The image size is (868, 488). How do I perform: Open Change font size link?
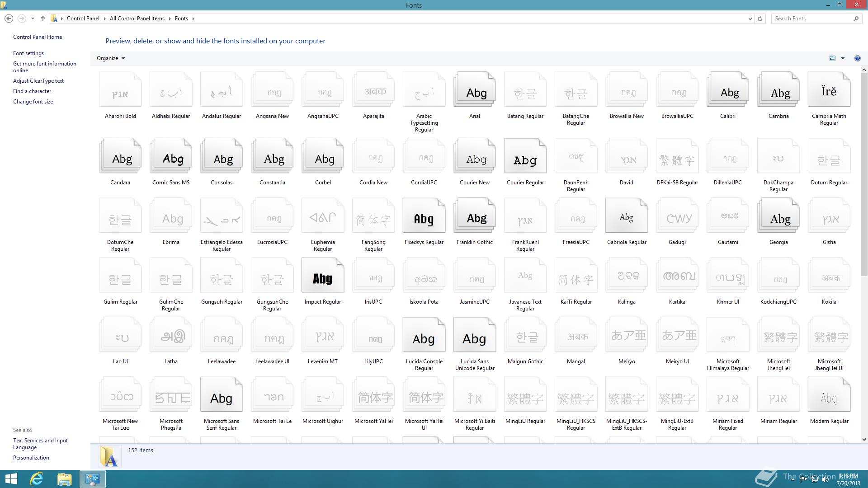pos(33,102)
